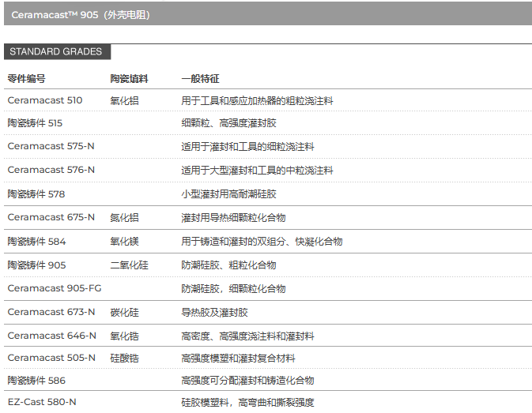The width and height of the screenshot is (532, 413).
Task: Click description 高强度可分配灌封和铸造化合物
Action: point(247,381)
